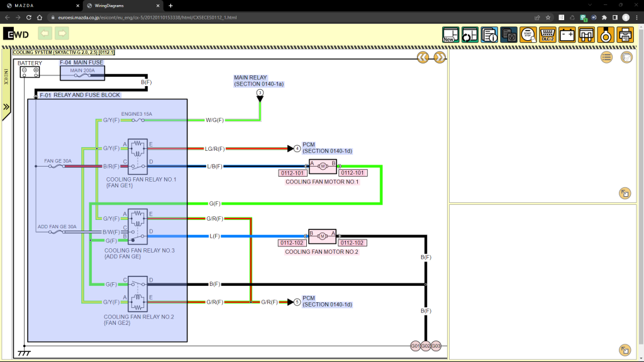The width and height of the screenshot is (644, 362).
Task: Expand the lower right panel
Action: [x=625, y=350]
